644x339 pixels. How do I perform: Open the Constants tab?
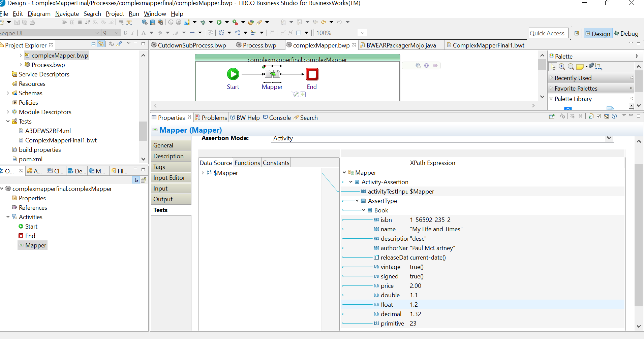point(276,163)
